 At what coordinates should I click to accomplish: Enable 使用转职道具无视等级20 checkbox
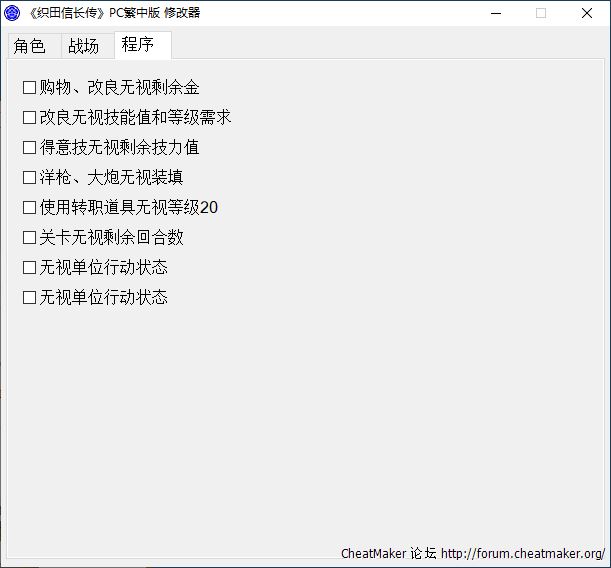point(29,208)
